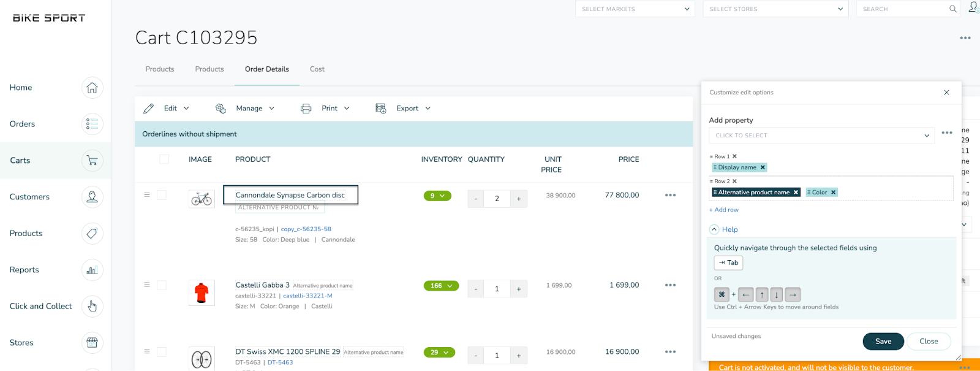Open row actions for DT Swiss XMC
The image size is (980, 371).
[x=671, y=352]
